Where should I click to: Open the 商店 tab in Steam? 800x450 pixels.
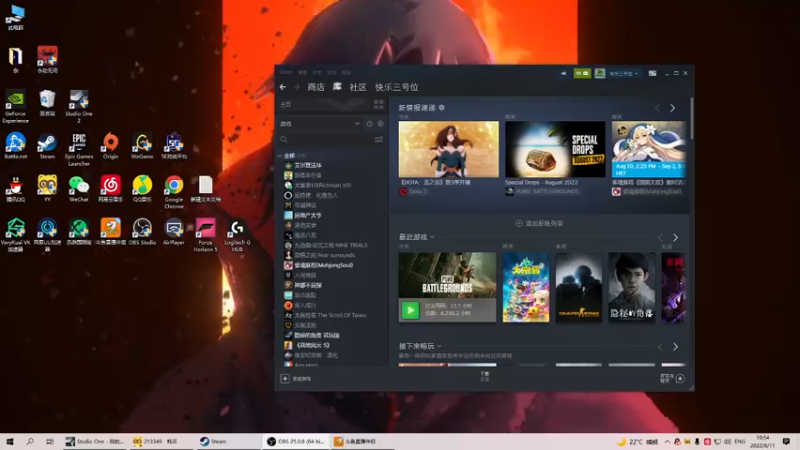[316, 87]
